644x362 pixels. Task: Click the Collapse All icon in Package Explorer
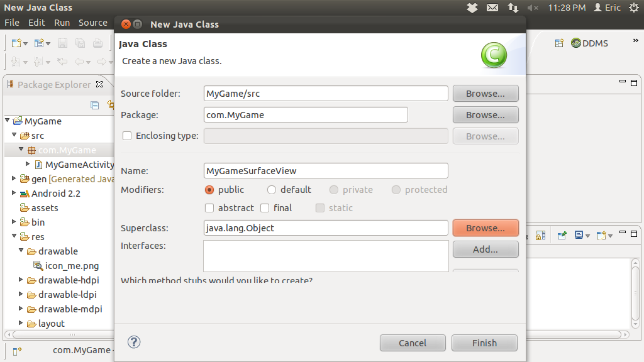click(x=95, y=105)
